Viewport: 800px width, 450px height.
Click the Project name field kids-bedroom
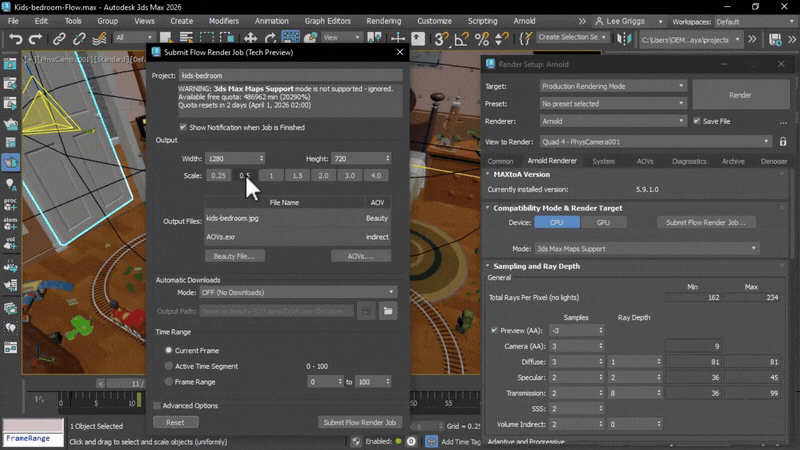pos(290,76)
